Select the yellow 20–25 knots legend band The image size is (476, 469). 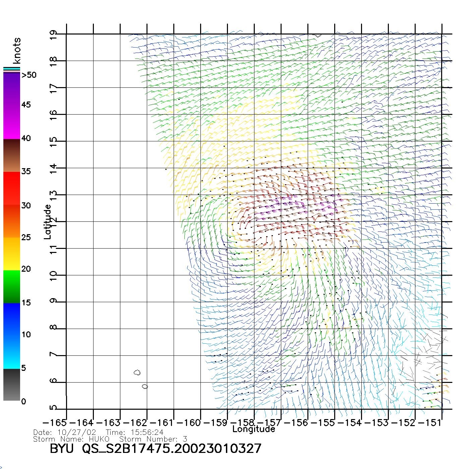tap(12, 254)
